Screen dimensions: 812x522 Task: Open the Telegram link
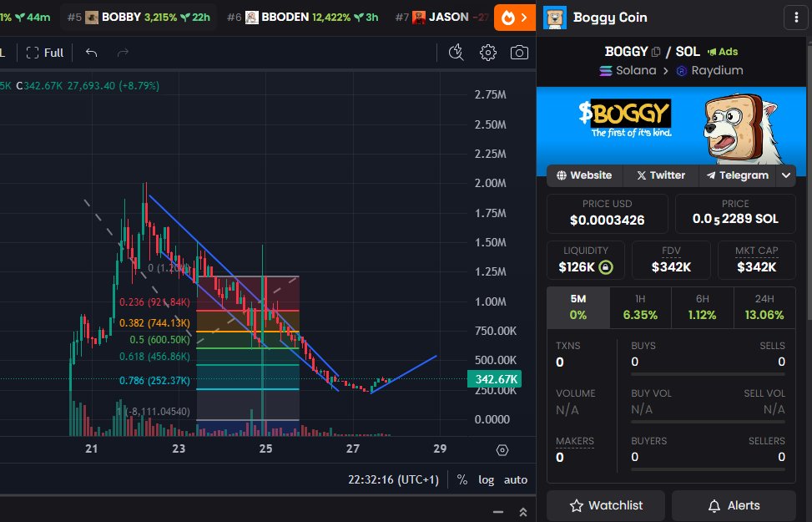tap(738, 175)
